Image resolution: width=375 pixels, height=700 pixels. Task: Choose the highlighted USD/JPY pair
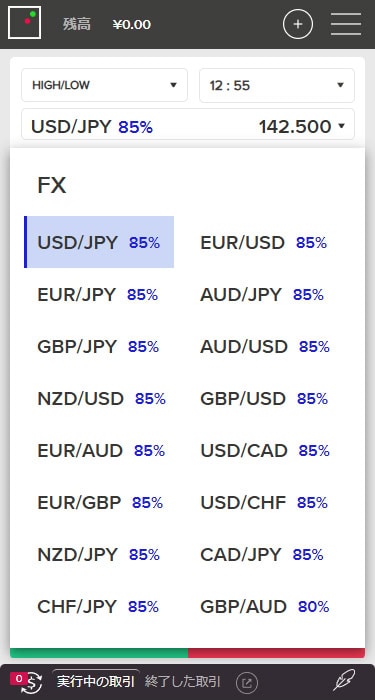coord(99,242)
